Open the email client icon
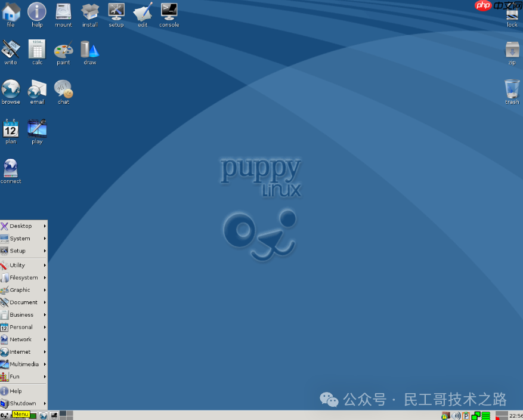523x420 pixels. pyautogui.click(x=37, y=89)
